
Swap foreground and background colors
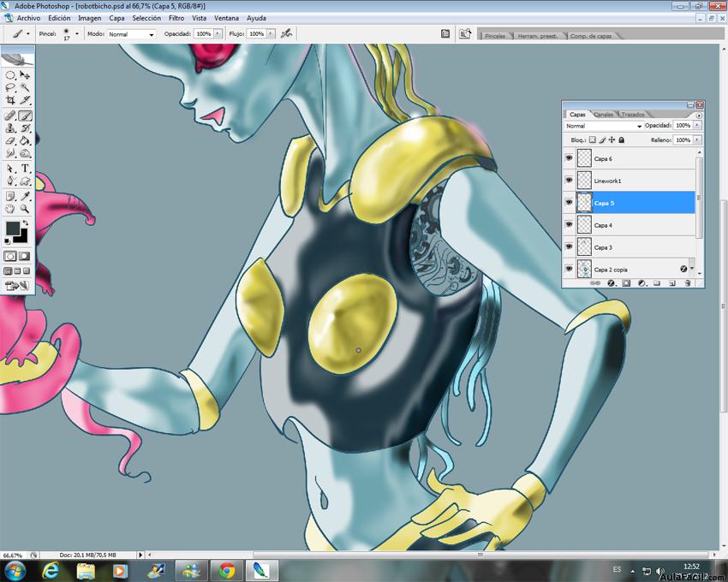click(x=25, y=223)
